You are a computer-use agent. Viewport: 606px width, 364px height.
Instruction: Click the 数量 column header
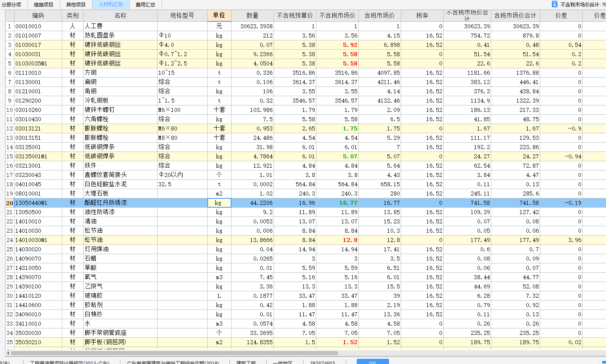coord(253,15)
